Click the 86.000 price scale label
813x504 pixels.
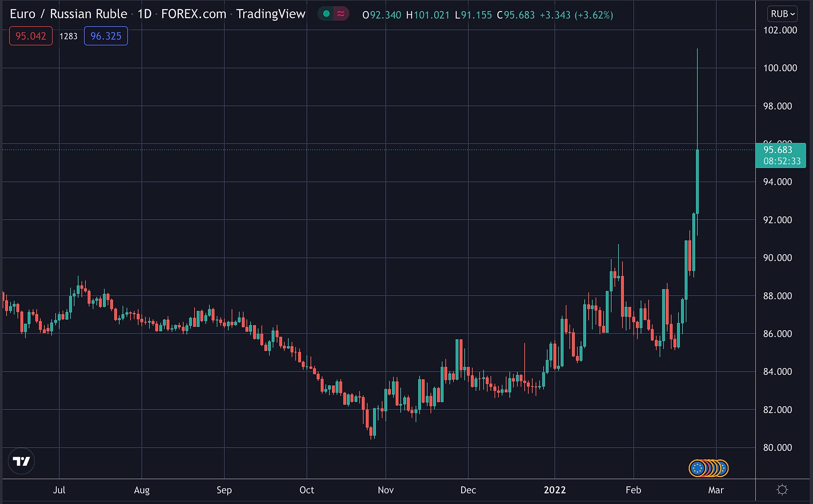tap(777, 334)
